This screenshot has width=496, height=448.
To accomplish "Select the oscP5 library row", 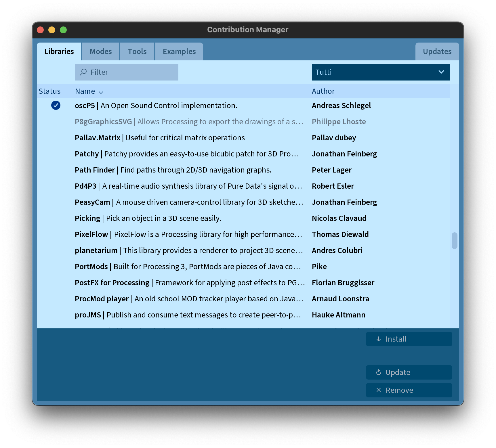I will coord(243,106).
